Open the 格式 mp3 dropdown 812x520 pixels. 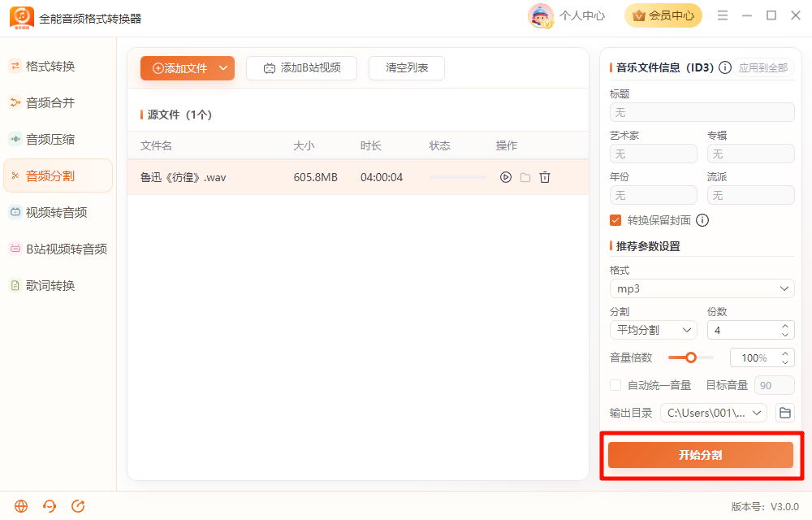coord(702,288)
